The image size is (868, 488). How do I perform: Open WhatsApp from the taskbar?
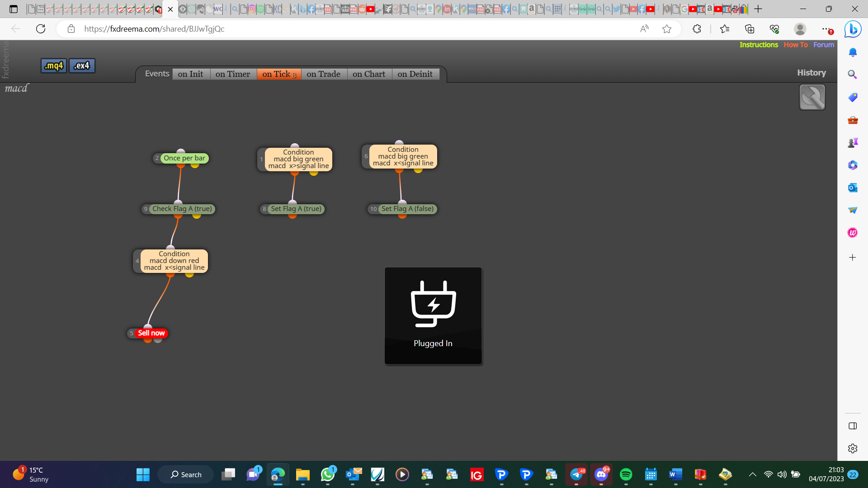(328, 474)
